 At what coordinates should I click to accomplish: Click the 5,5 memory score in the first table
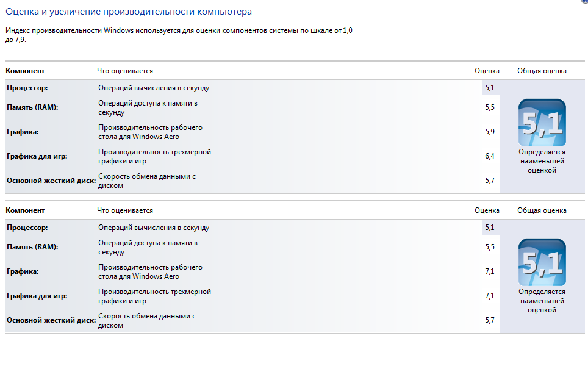pos(489,107)
